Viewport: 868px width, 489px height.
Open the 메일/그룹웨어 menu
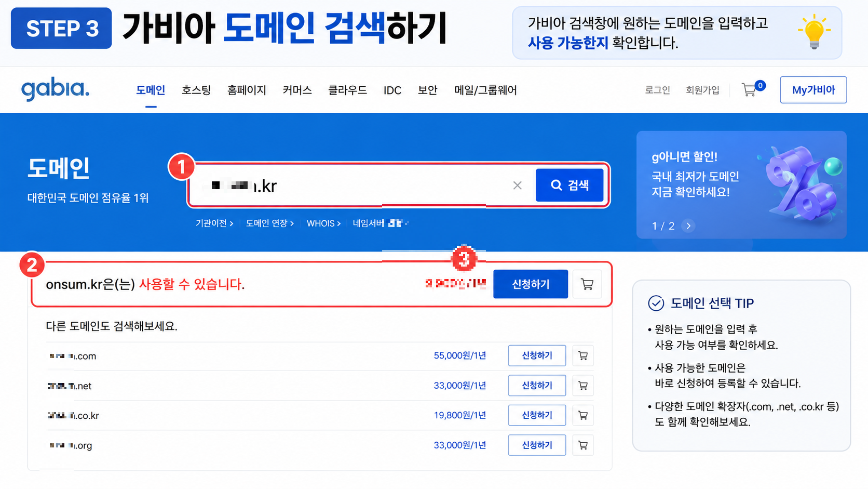(x=485, y=90)
